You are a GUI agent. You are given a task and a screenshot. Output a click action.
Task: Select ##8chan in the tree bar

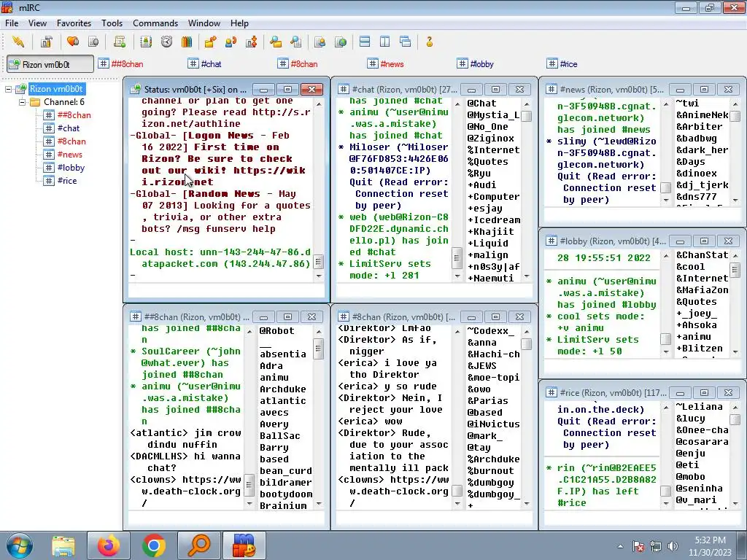tap(74, 115)
